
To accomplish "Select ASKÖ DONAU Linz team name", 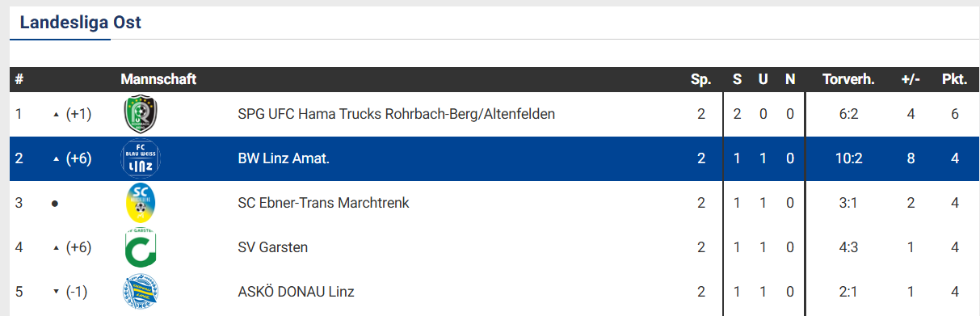I will 297,292.
